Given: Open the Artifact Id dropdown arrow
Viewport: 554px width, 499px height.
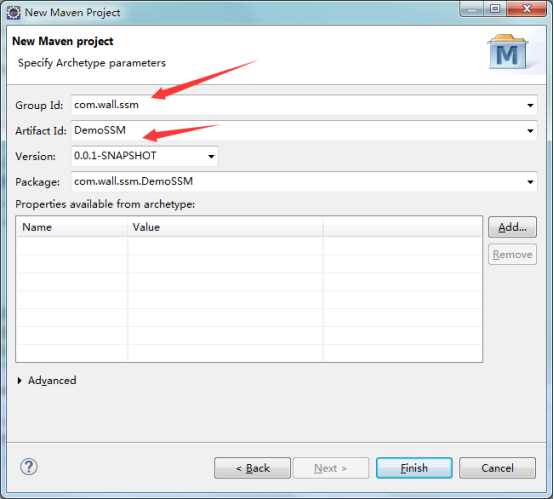Looking at the screenshot, I should click(x=530, y=131).
